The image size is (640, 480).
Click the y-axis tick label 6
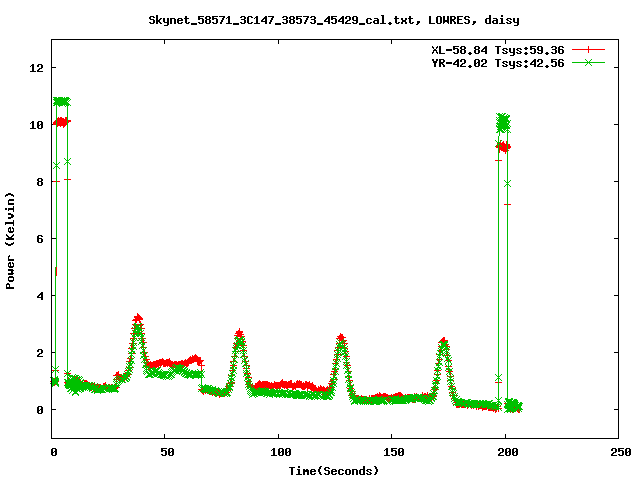(x=40, y=239)
